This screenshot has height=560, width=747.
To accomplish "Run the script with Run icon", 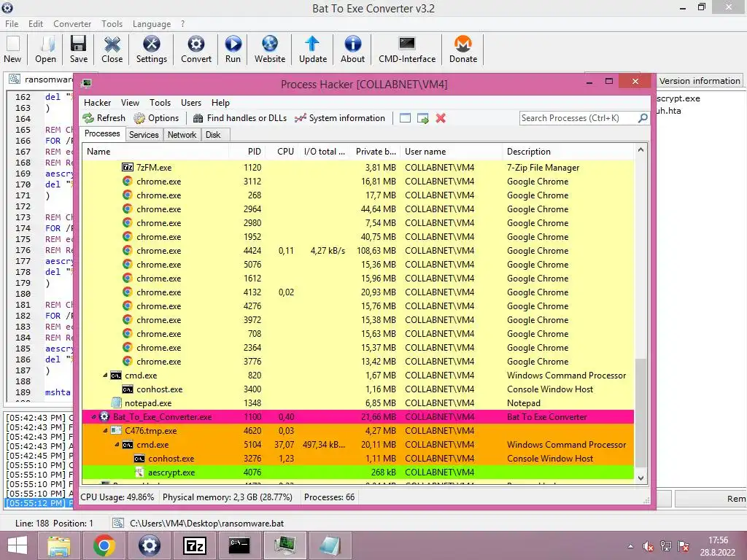I will click(233, 50).
